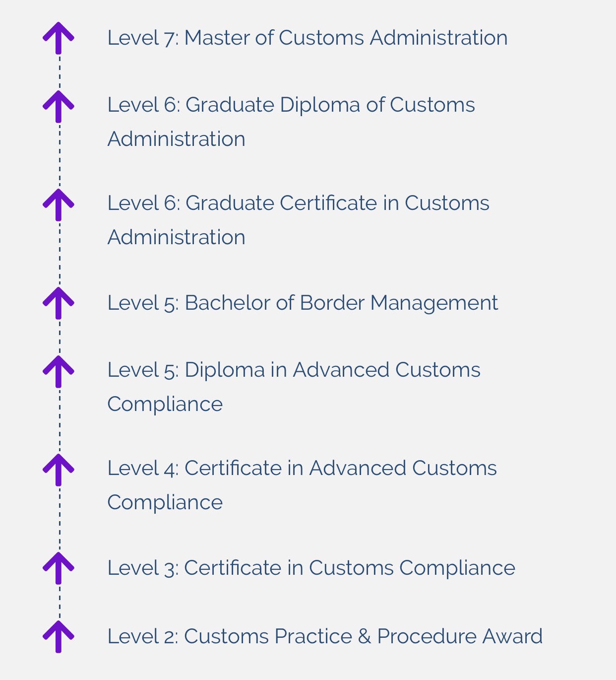Image resolution: width=616 pixels, height=680 pixels.
Task: Select Level 6: Graduate Certificate in Customs Administration
Action: pyautogui.click(x=299, y=220)
